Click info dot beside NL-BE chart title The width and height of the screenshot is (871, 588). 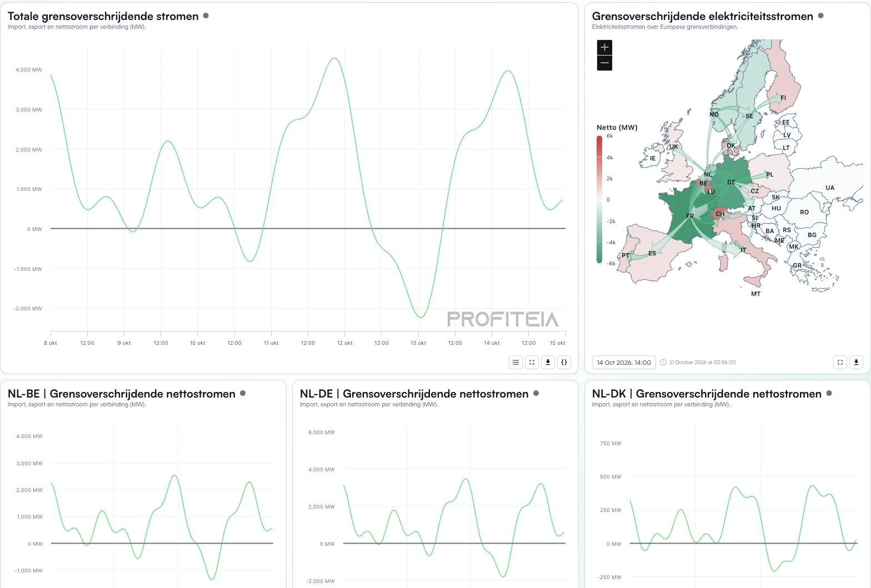click(x=243, y=393)
